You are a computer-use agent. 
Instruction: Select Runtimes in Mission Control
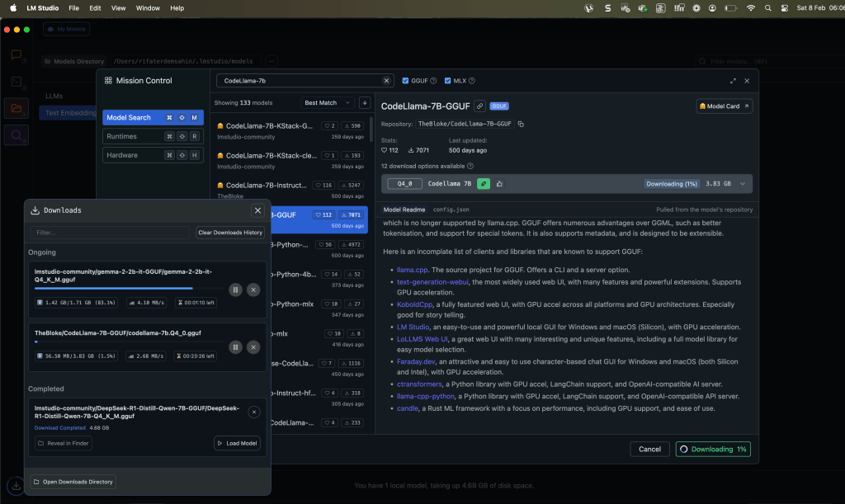[153, 136]
